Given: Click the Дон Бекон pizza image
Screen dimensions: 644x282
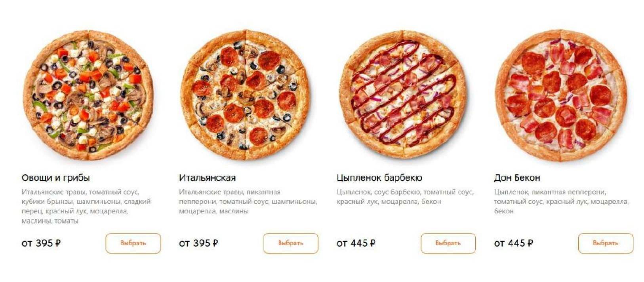Looking at the screenshot, I should click(x=561, y=95).
